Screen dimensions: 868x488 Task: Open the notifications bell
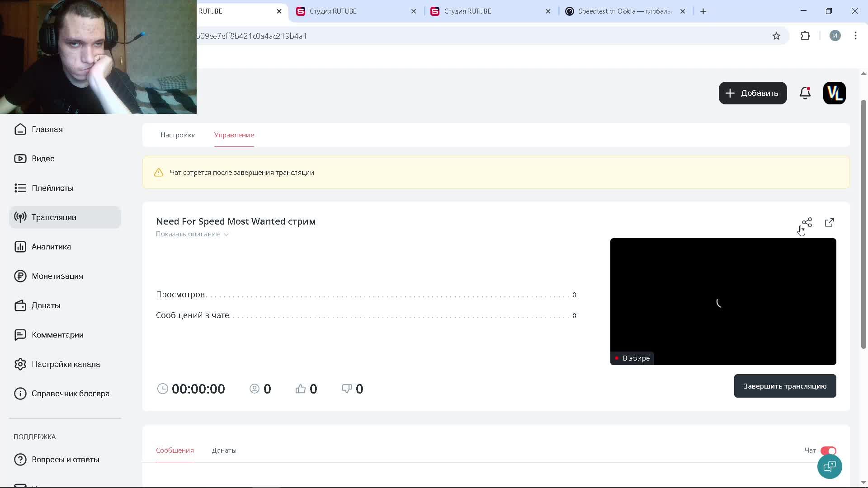tap(805, 93)
